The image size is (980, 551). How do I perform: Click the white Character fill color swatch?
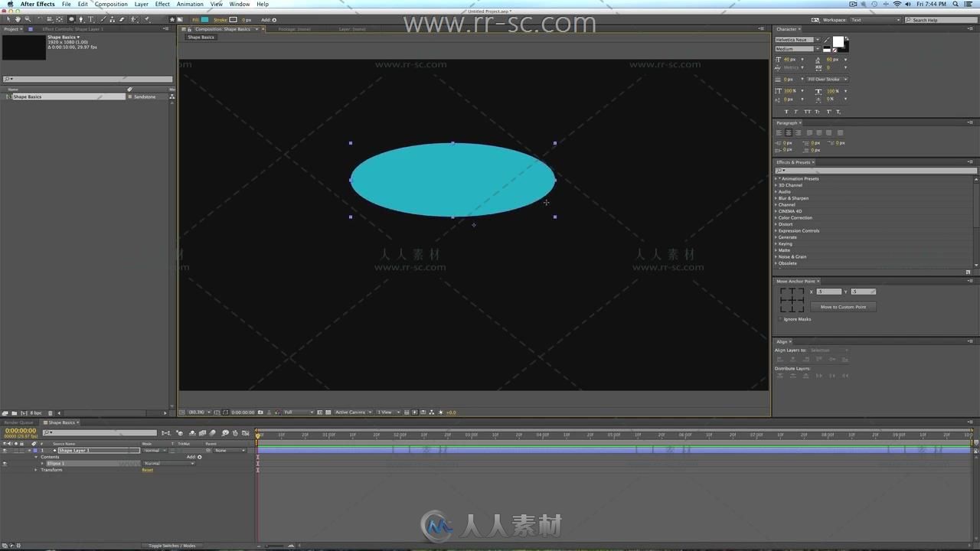coord(838,41)
